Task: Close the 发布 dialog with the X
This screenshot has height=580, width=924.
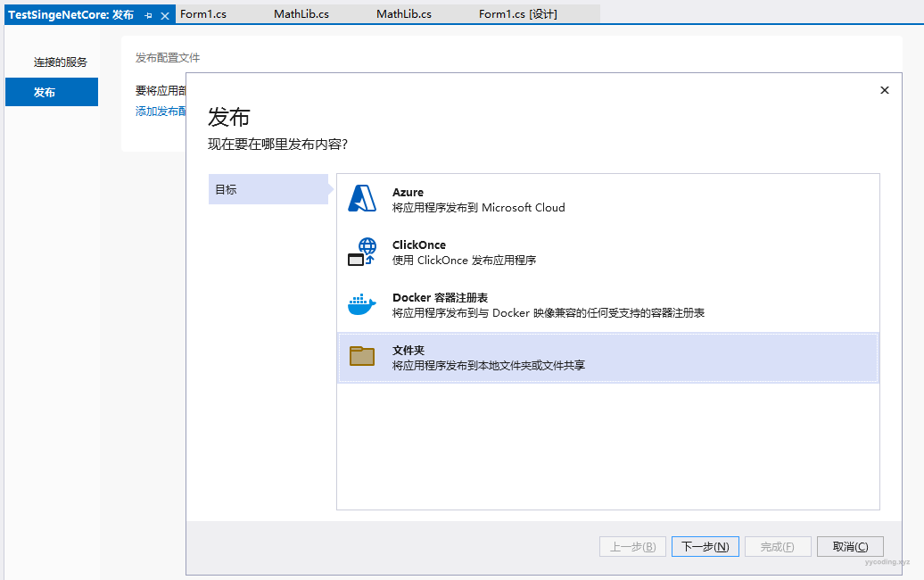Action: pyautogui.click(x=885, y=90)
